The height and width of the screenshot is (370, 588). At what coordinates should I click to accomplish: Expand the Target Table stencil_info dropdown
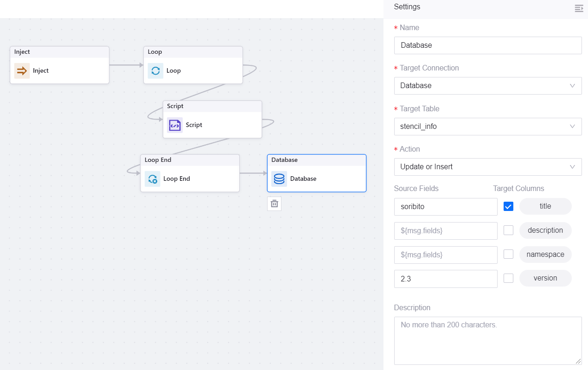pos(487,127)
